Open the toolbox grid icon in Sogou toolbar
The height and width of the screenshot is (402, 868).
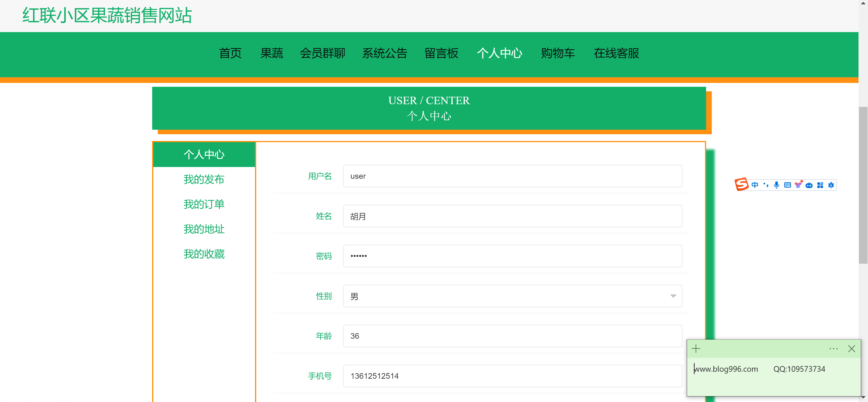[x=820, y=185]
